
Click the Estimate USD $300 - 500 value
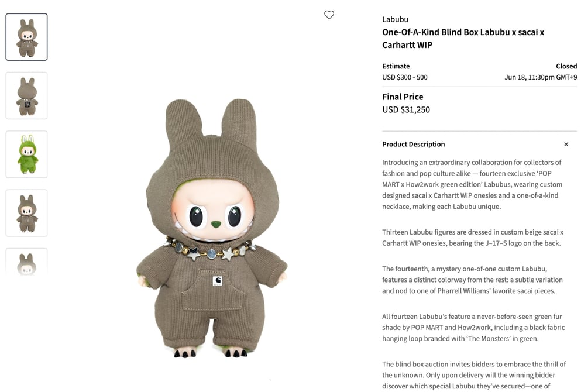405,77
